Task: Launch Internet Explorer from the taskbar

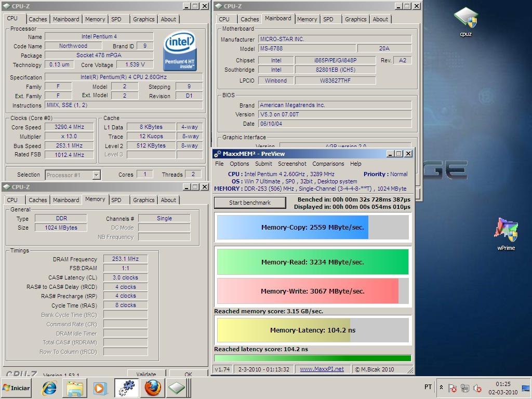Action: click(49, 388)
